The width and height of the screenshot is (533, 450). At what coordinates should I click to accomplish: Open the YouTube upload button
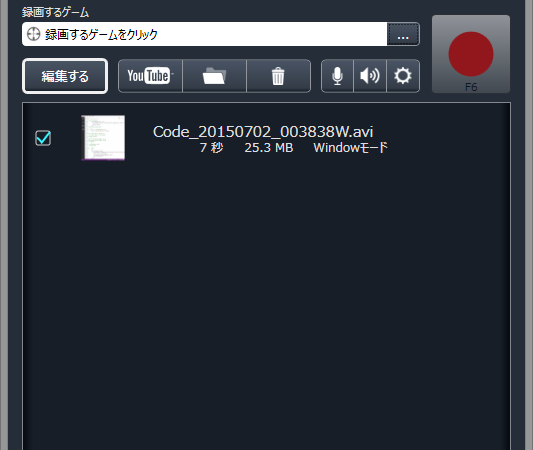point(150,76)
